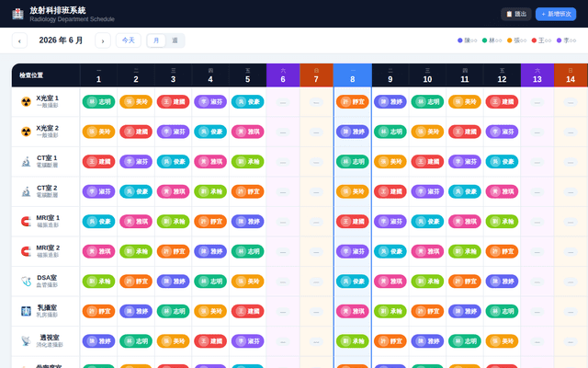588x368 pixels.
Task: Open 淑芬 shift in CT室 2 on day 1
Action: pos(98,192)
